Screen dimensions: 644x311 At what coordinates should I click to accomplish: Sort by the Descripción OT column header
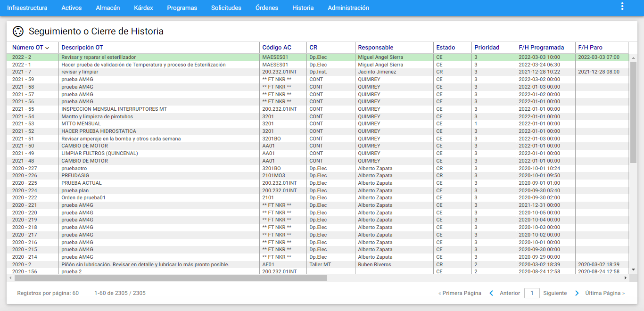pos(82,48)
